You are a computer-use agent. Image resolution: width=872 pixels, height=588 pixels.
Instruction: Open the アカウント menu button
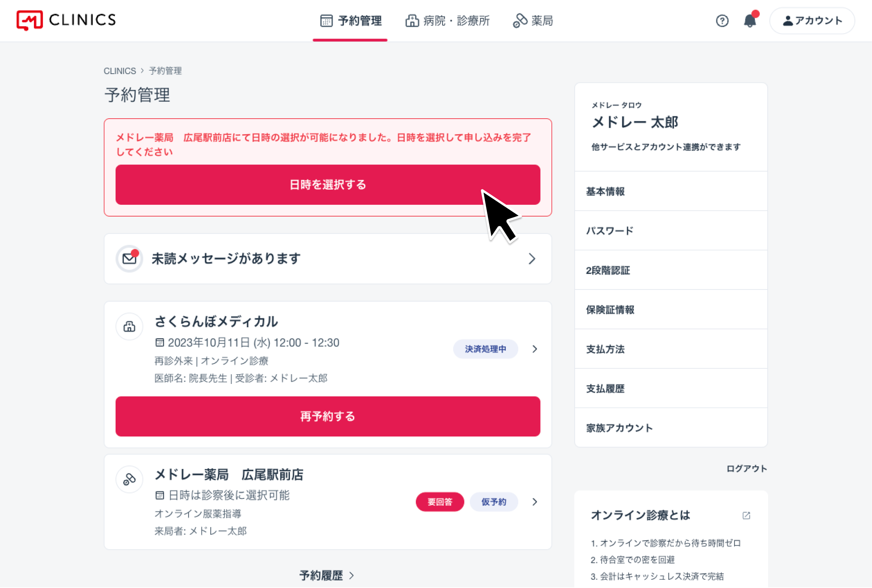pos(812,21)
